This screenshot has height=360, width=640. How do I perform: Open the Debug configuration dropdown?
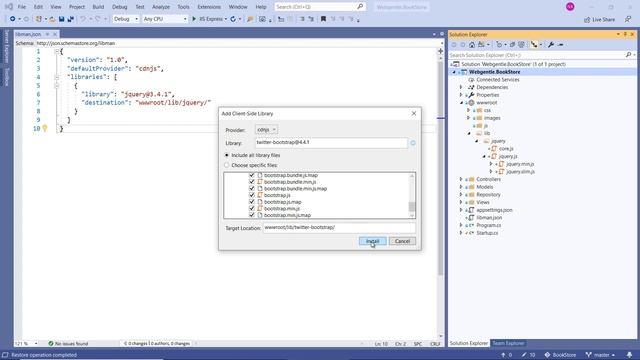tap(126, 19)
